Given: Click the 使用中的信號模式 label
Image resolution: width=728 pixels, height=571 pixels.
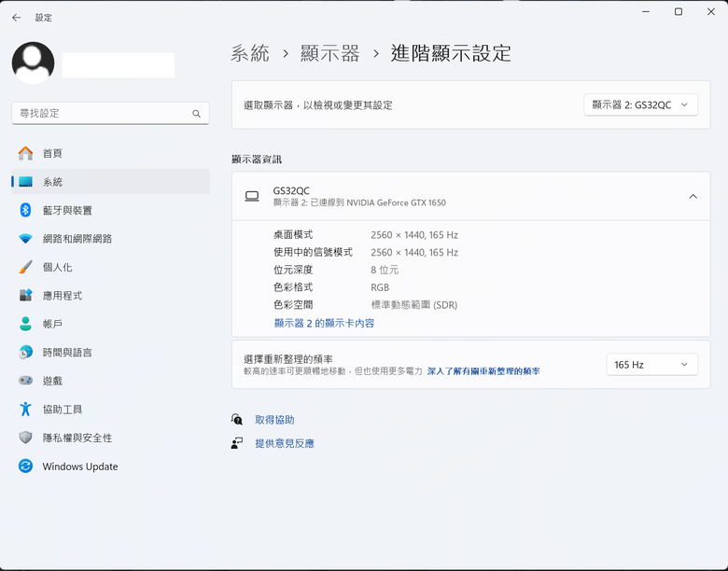Looking at the screenshot, I should pos(313,252).
